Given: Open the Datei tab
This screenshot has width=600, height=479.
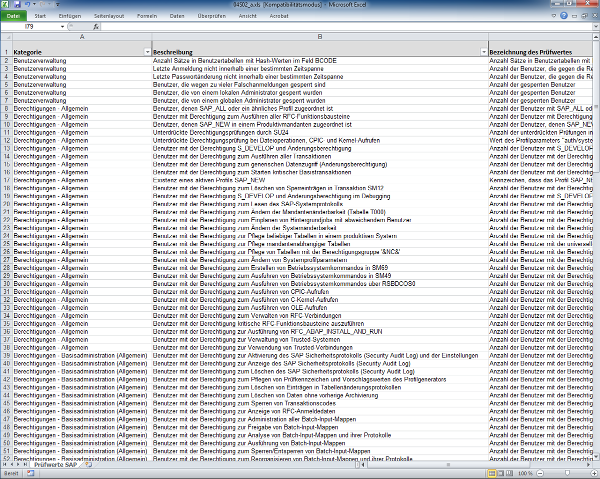Looking at the screenshot, I should [x=14, y=17].
